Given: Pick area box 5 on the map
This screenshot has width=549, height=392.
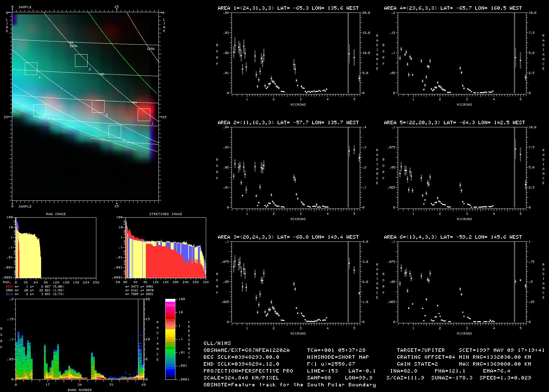Looking at the screenshot, I should [98, 106].
